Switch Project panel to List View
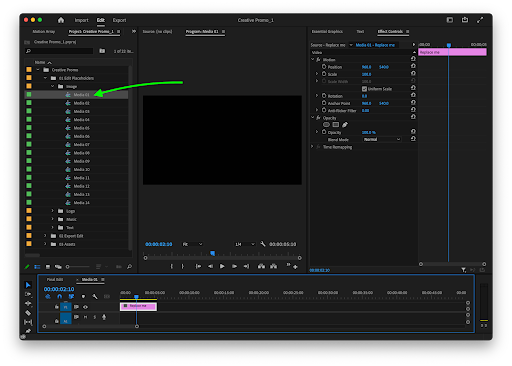512x366 pixels. (x=37, y=267)
